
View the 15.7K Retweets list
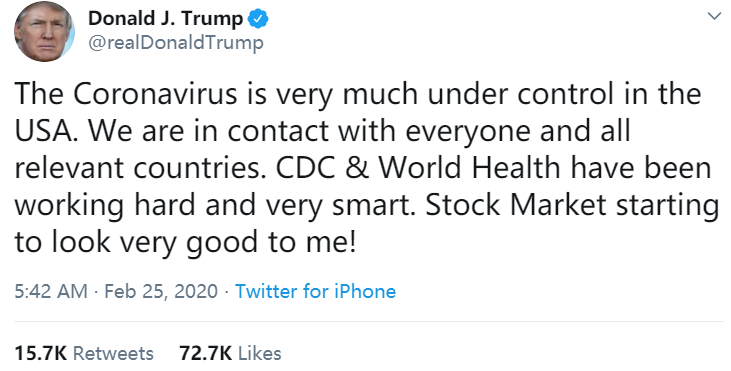(84, 353)
